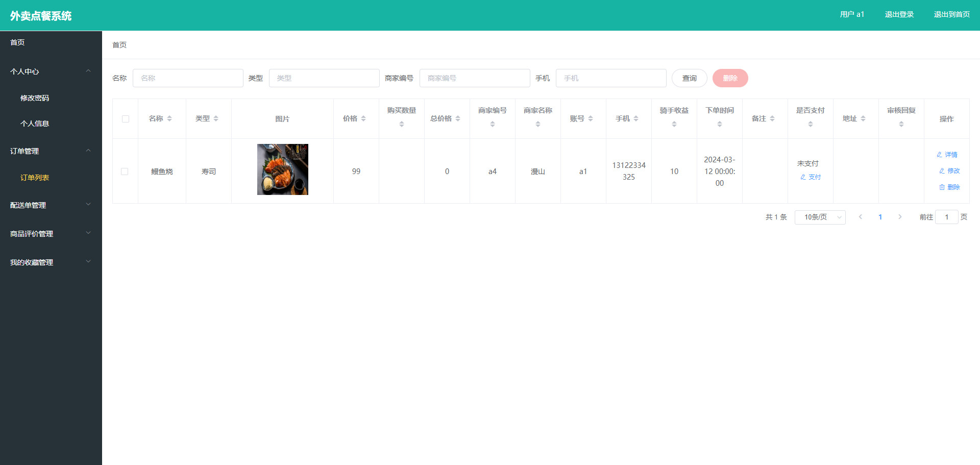Focus the 名称 search field

pos(188,78)
